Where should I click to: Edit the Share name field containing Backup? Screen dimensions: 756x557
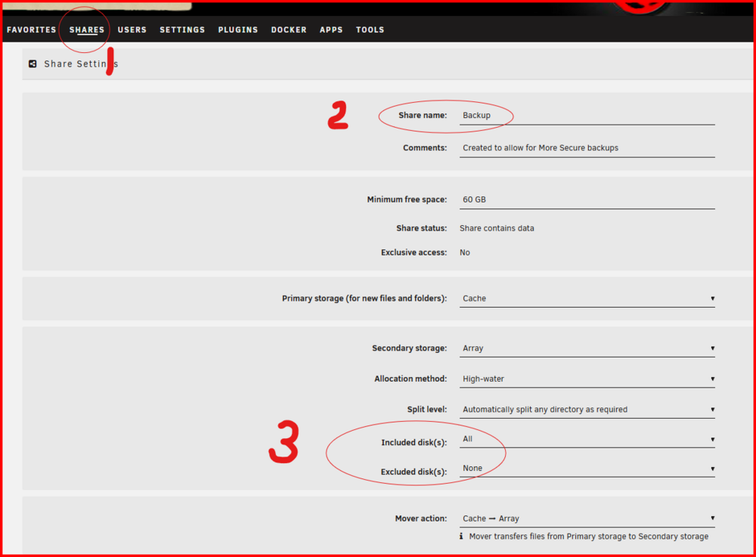(x=587, y=116)
